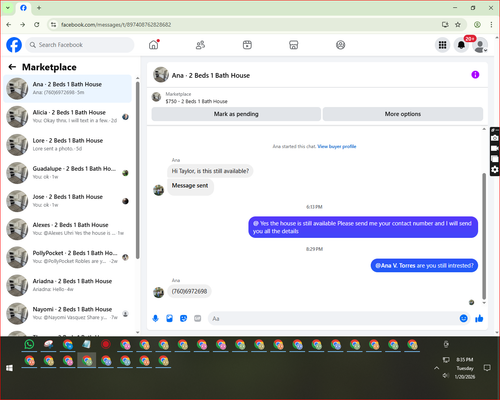Attach a file with the photo icon
500x400 pixels.
click(169, 318)
